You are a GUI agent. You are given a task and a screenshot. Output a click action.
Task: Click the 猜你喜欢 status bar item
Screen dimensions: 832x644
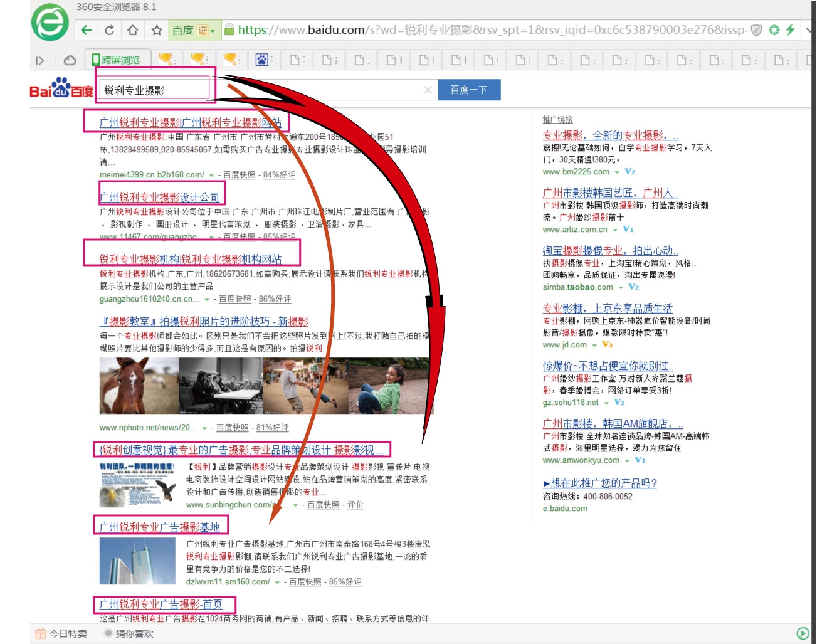[x=129, y=634]
